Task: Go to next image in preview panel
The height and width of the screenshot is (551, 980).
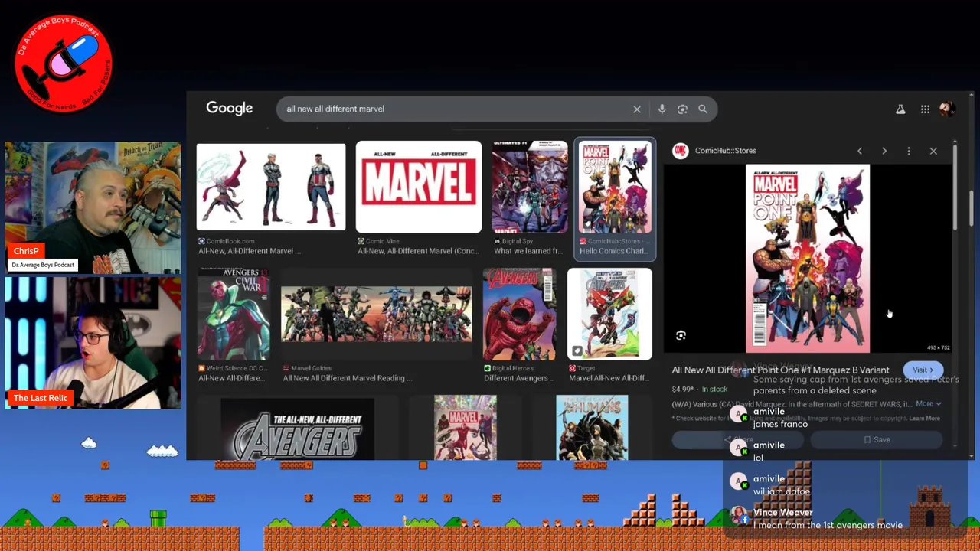Action: pyautogui.click(x=884, y=151)
